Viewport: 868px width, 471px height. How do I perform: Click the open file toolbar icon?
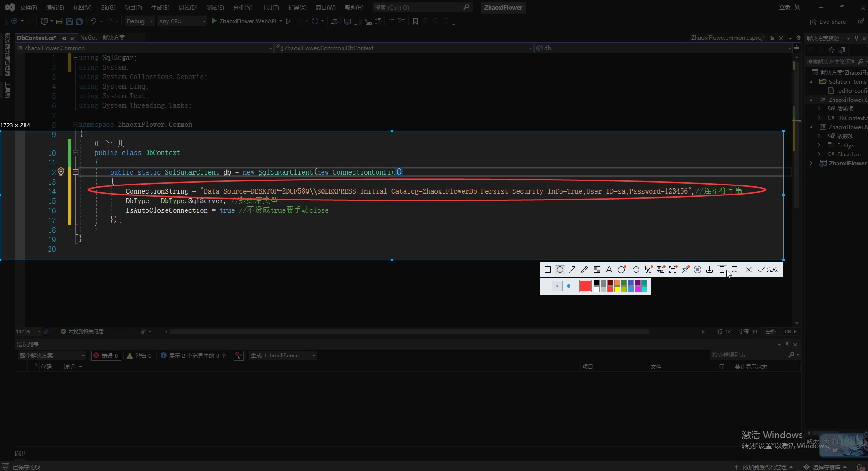[59, 21]
